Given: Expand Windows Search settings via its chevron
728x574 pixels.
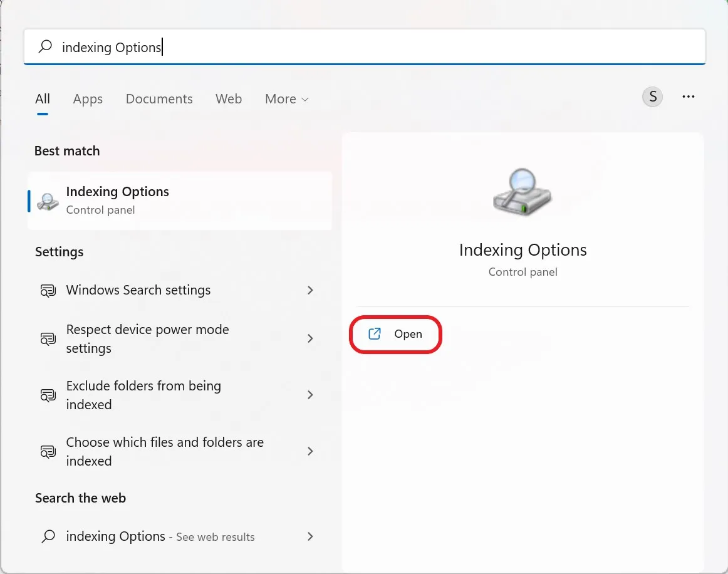Looking at the screenshot, I should [x=309, y=290].
